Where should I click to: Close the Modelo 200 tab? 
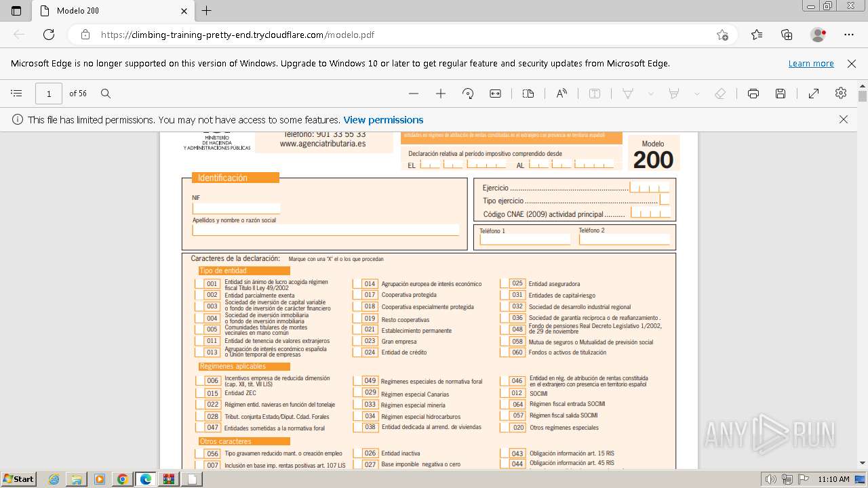click(x=184, y=11)
